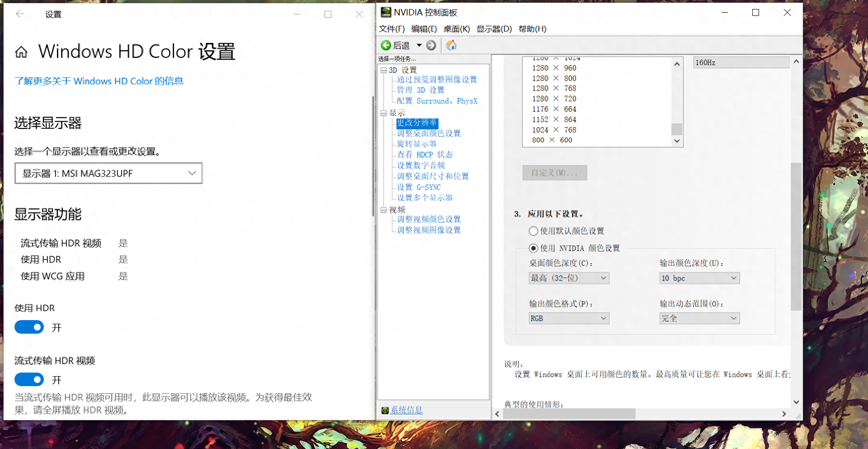
Task: Select the 800 × 600 resolution
Action: click(552, 140)
